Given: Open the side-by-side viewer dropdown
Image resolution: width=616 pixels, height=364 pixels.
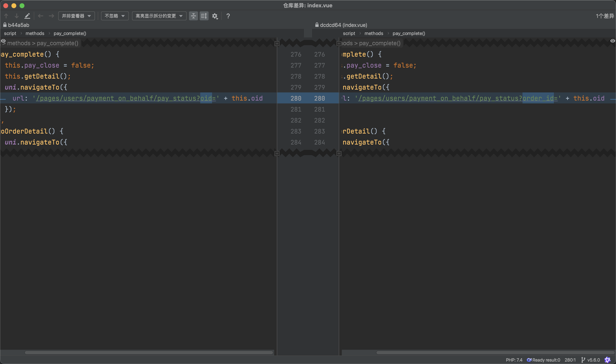Looking at the screenshot, I should tap(77, 16).
